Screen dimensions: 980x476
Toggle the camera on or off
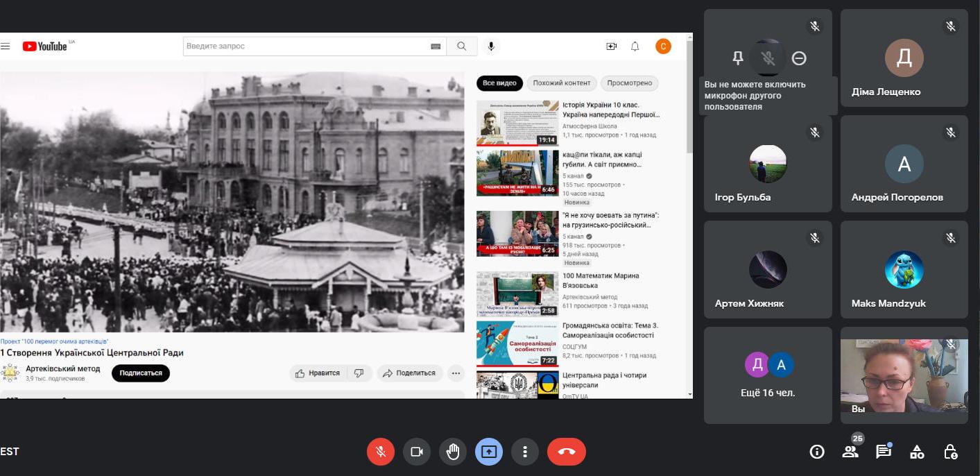click(x=417, y=452)
